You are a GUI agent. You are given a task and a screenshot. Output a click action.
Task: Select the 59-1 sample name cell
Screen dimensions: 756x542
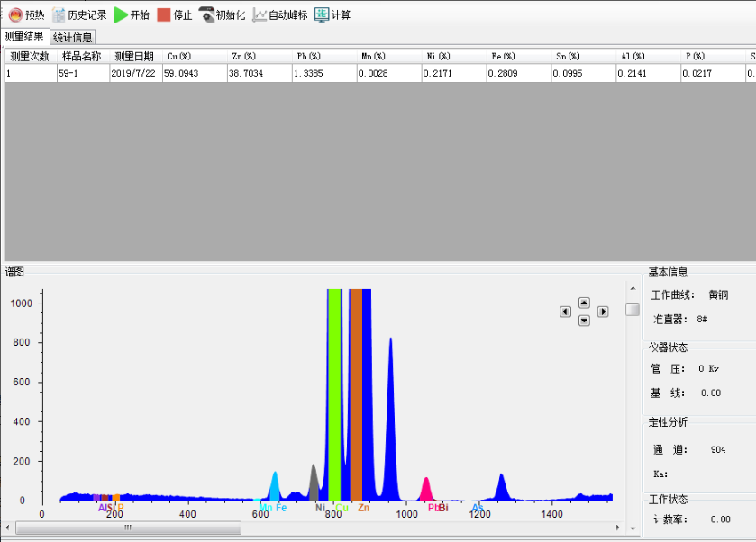click(82, 73)
